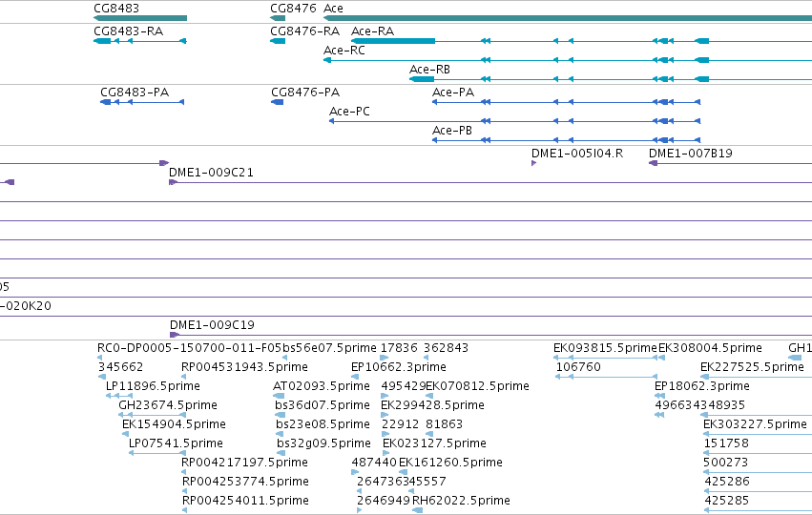Viewport: 812px width, 515px height.
Task: Click the RP004254011.5prime EST label
Action: [246, 501]
